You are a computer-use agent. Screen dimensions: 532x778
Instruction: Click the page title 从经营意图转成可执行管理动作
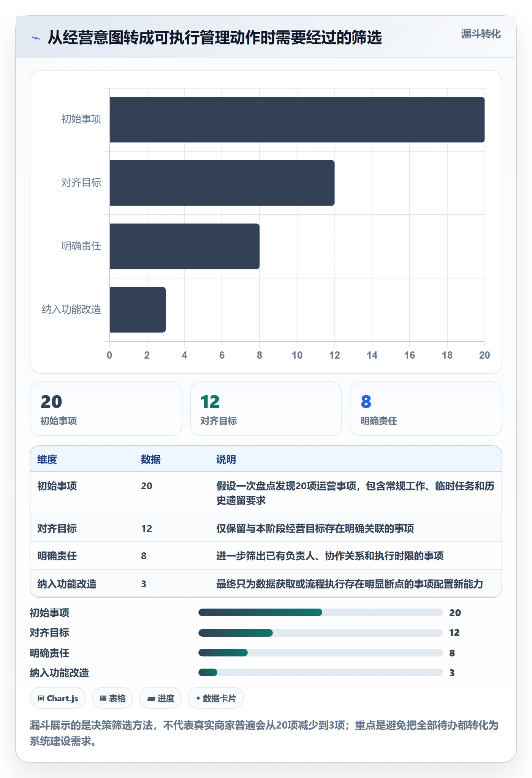point(215,38)
